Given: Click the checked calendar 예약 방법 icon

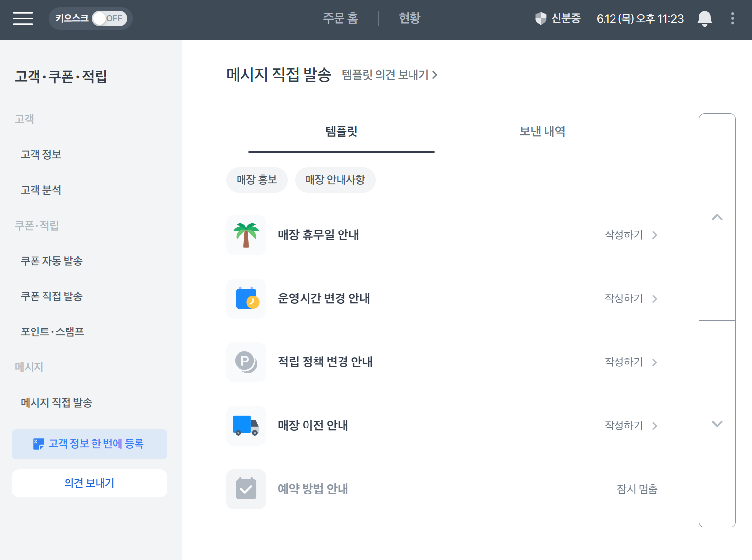Looking at the screenshot, I should pyautogui.click(x=246, y=489).
